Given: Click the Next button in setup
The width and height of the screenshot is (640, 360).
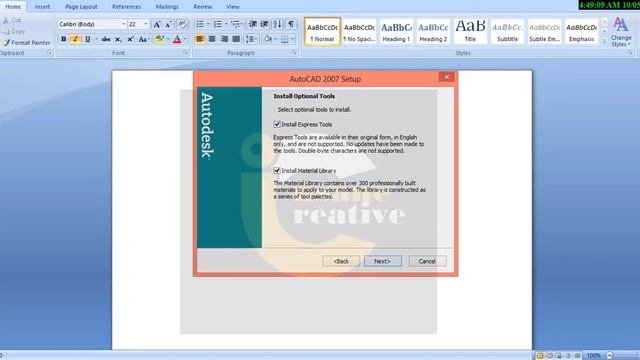Looking at the screenshot, I should (382, 261).
